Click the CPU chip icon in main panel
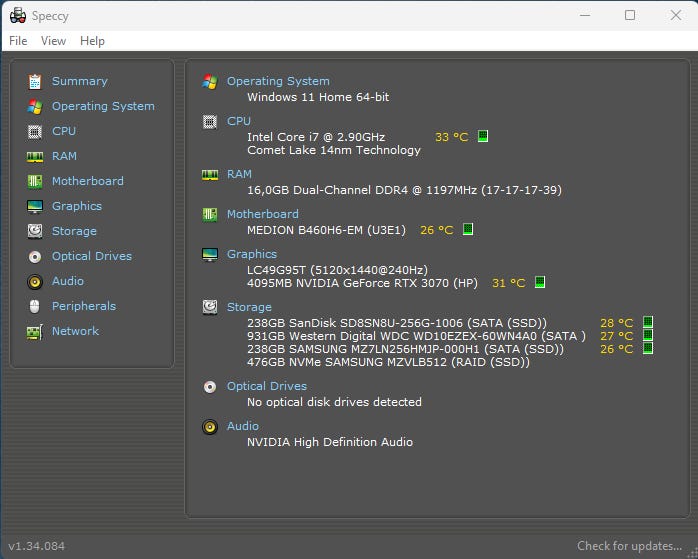 point(210,122)
